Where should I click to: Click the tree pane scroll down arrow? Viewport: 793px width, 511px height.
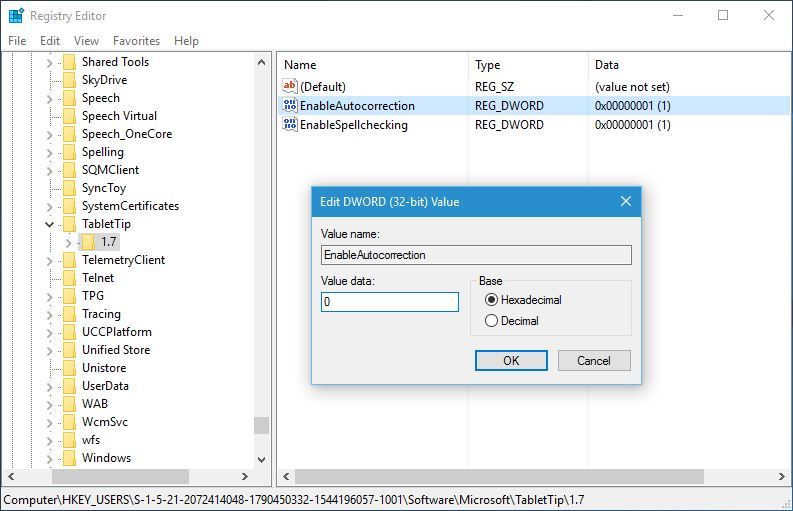pyautogui.click(x=261, y=459)
